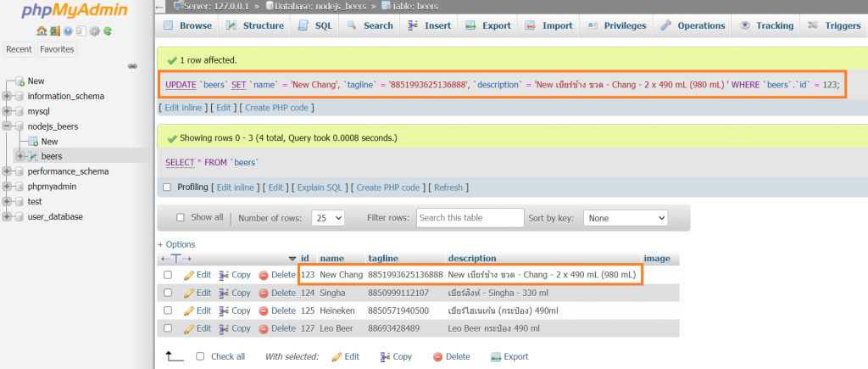Image resolution: width=868 pixels, height=369 pixels.
Task: Click the test database name
Action: [x=35, y=202]
